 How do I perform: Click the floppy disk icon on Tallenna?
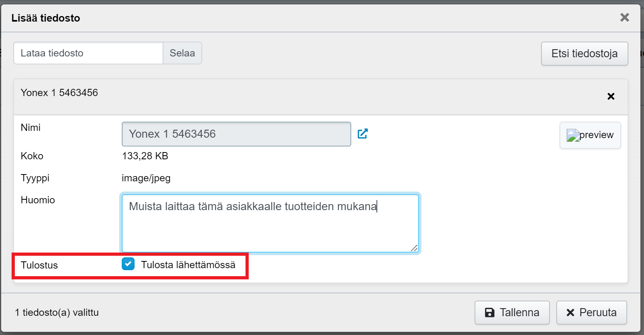[489, 313]
